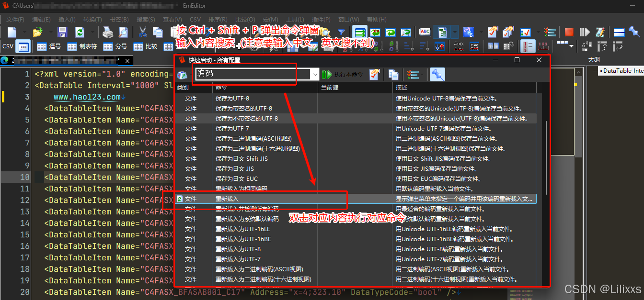Toggle wrap by window green lines icon

(359, 32)
